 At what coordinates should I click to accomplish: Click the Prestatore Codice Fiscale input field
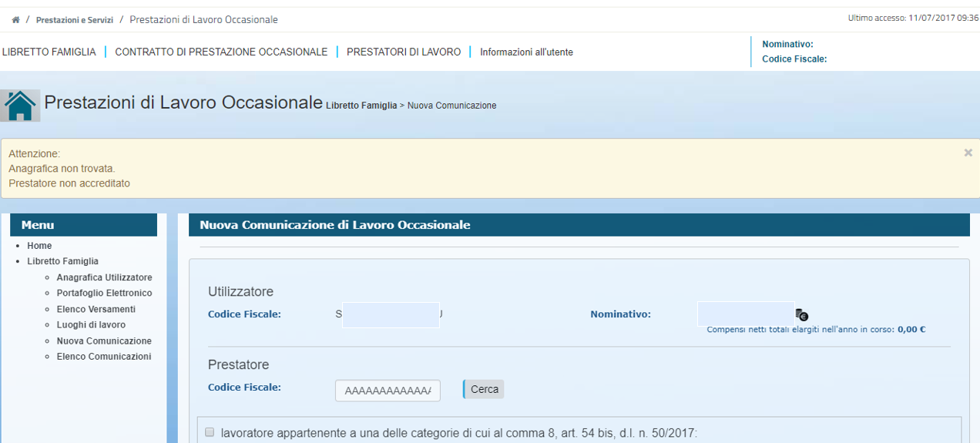[387, 391]
